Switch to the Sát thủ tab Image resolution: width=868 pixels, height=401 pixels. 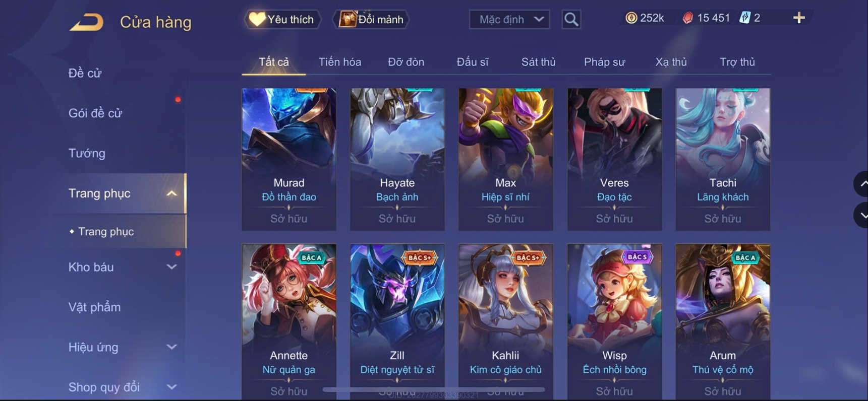[x=538, y=62]
